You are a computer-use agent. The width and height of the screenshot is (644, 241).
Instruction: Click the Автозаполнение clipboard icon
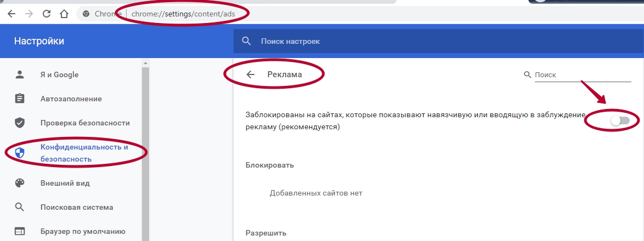pyautogui.click(x=20, y=99)
